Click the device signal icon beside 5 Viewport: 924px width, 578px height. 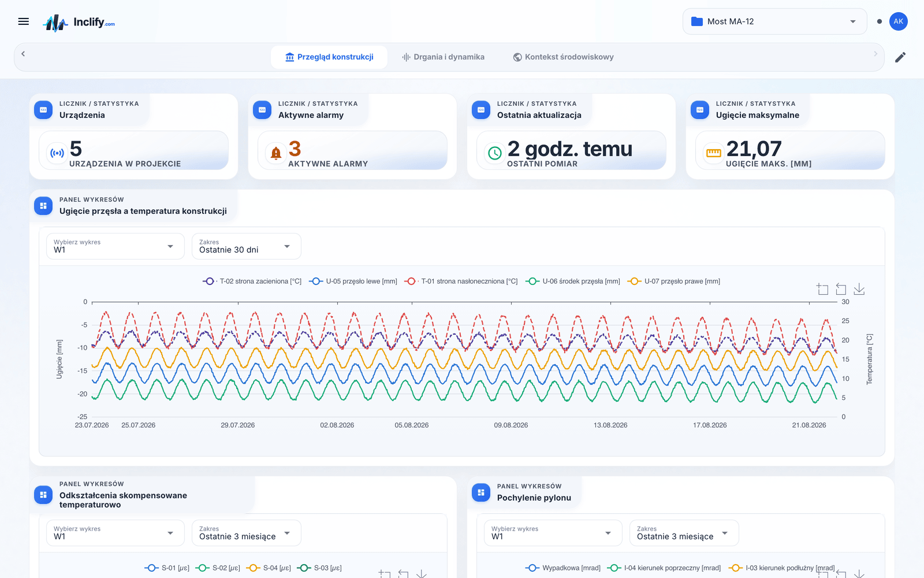click(57, 153)
